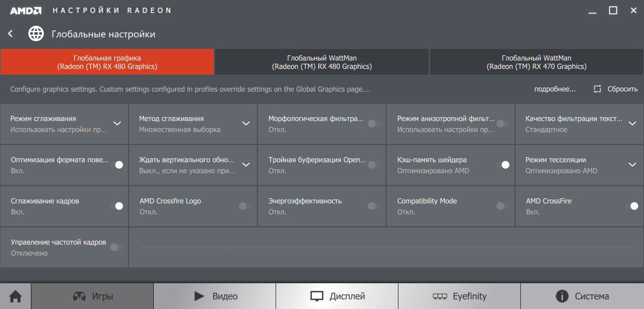Screen dimensions: 644x309
Task: Click the play icon for Видео
Action: point(199,296)
